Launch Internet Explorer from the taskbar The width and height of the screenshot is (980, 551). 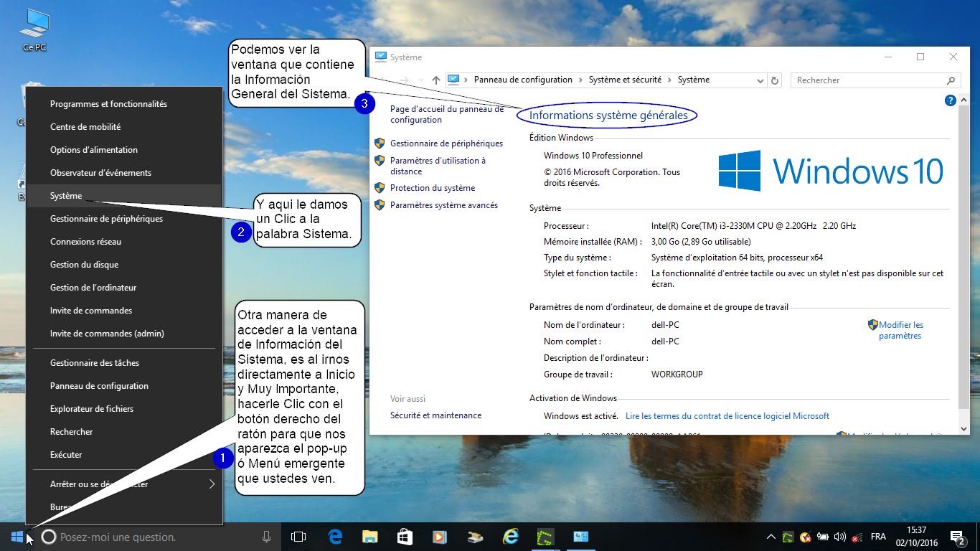pyautogui.click(x=510, y=537)
